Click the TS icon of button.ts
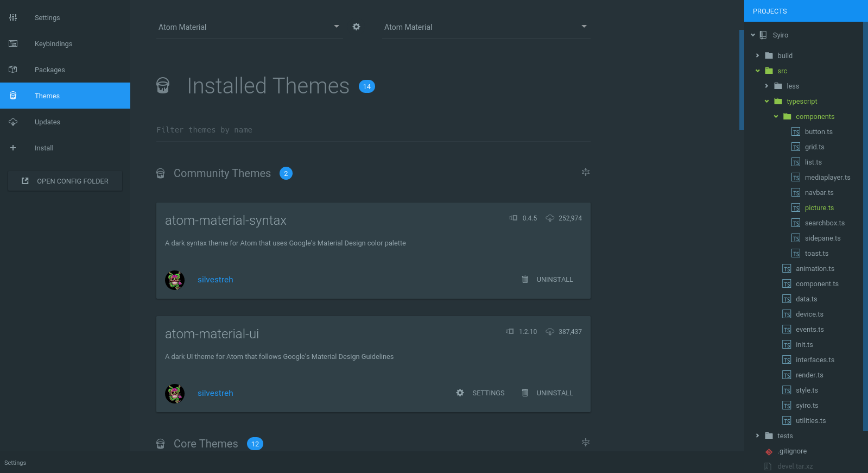This screenshot has width=868, height=473. [x=796, y=132]
